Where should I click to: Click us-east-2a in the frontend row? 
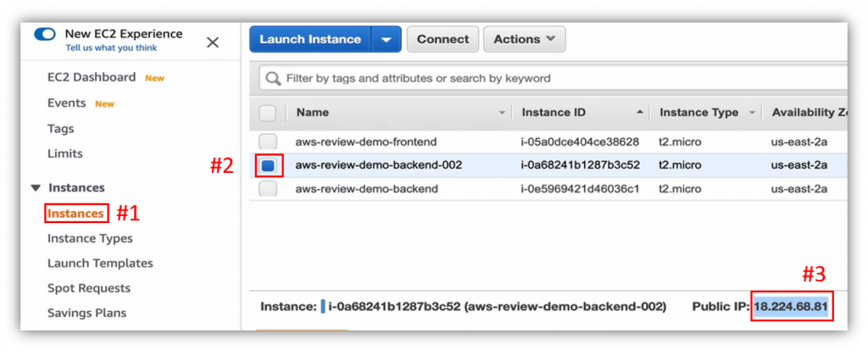tap(799, 142)
